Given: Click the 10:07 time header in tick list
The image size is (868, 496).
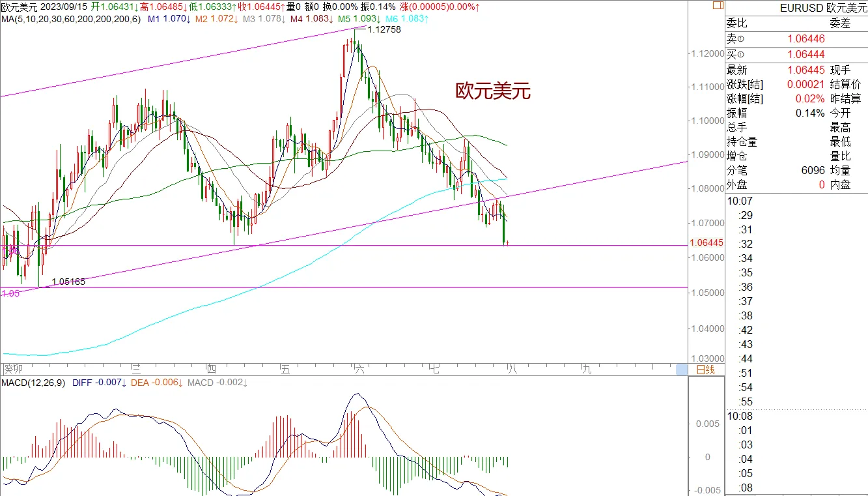Looking at the screenshot, I should pos(739,201).
